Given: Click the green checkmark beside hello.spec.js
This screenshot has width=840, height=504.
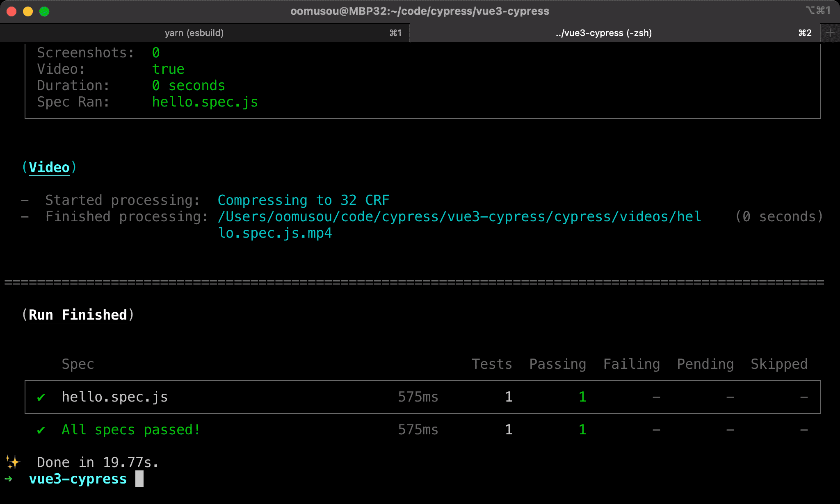Looking at the screenshot, I should point(41,397).
